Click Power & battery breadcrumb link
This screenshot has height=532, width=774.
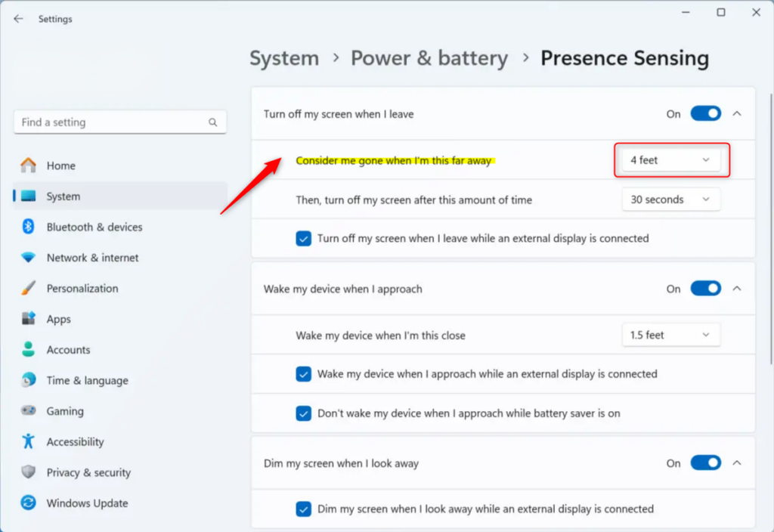429,58
